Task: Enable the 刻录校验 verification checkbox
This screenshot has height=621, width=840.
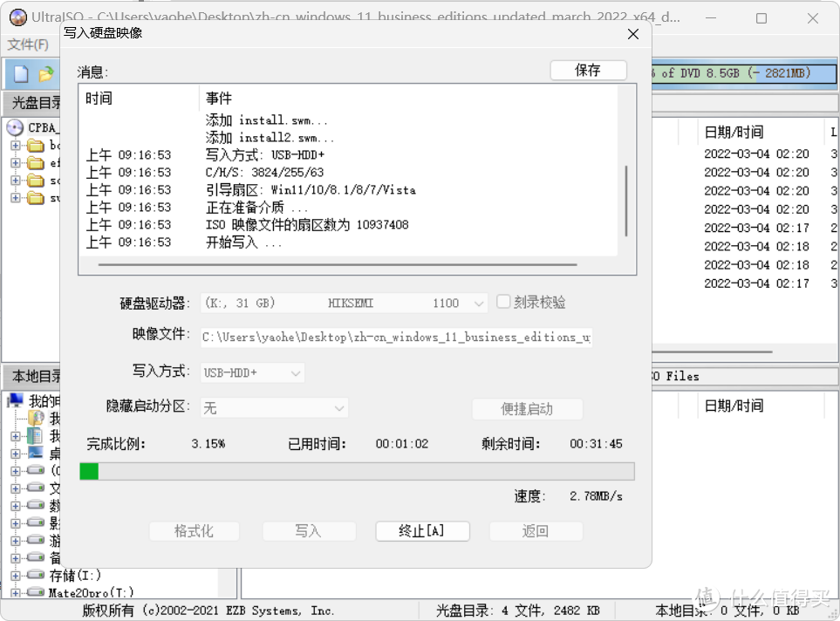Action: pos(503,302)
